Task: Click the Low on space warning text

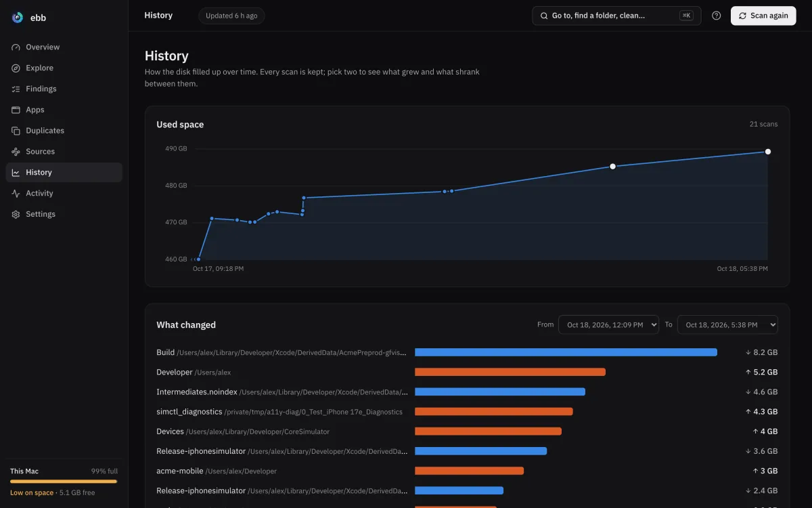Action: 32,493
